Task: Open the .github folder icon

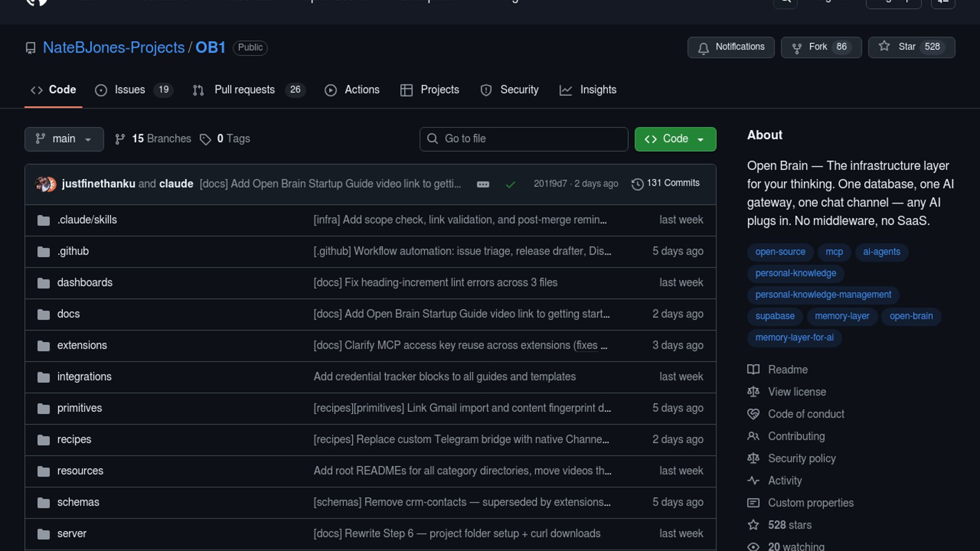Action: pyautogui.click(x=43, y=252)
